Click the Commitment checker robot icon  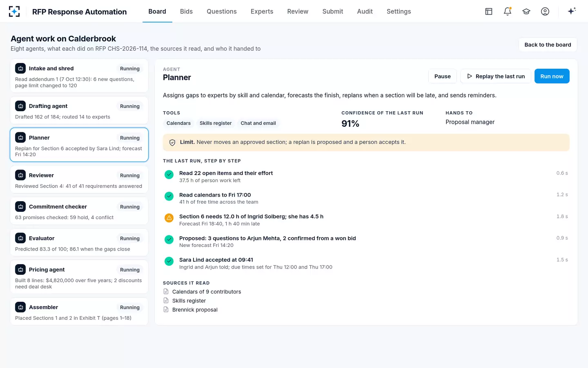click(x=20, y=206)
